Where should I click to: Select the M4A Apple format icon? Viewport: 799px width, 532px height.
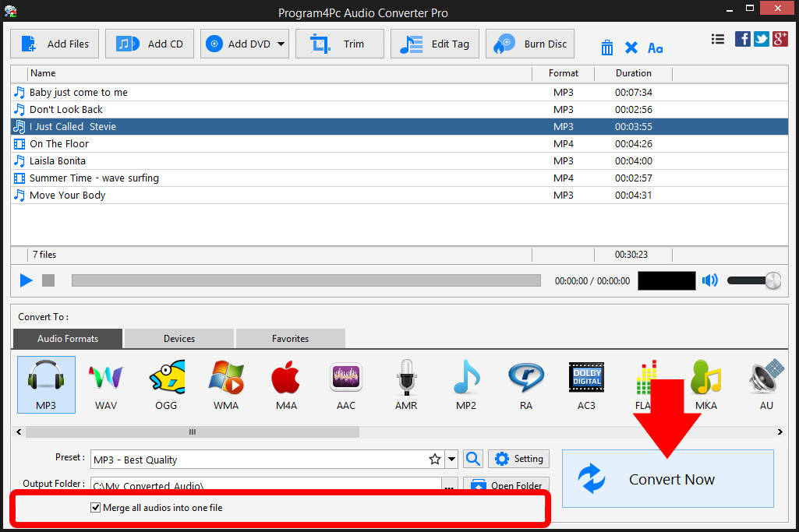coord(285,382)
